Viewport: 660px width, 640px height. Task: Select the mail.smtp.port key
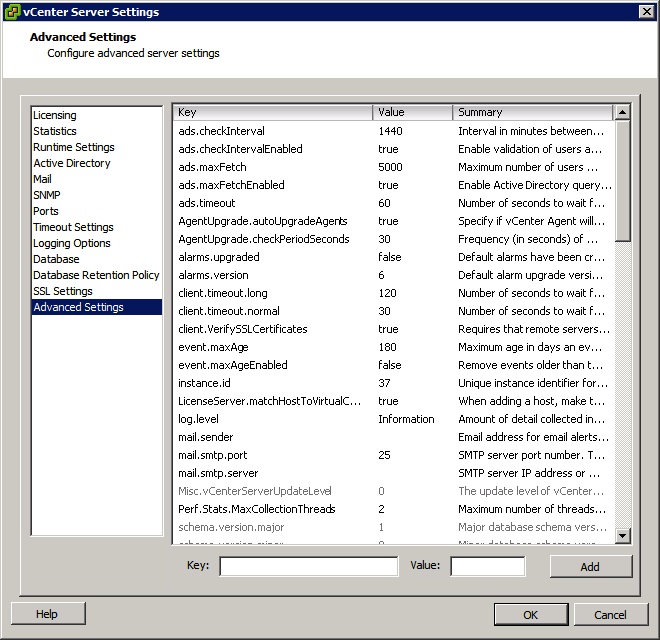click(213, 455)
